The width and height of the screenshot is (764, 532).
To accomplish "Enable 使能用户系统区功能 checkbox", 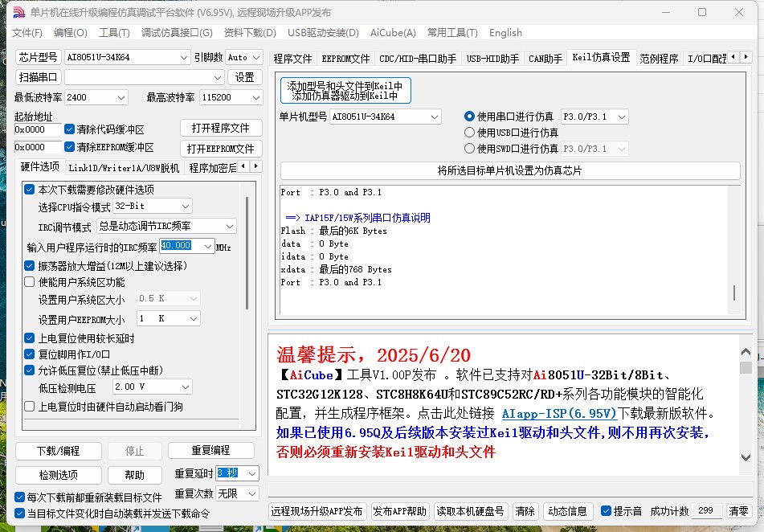I will pyautogui.click(x=29, y=282).
